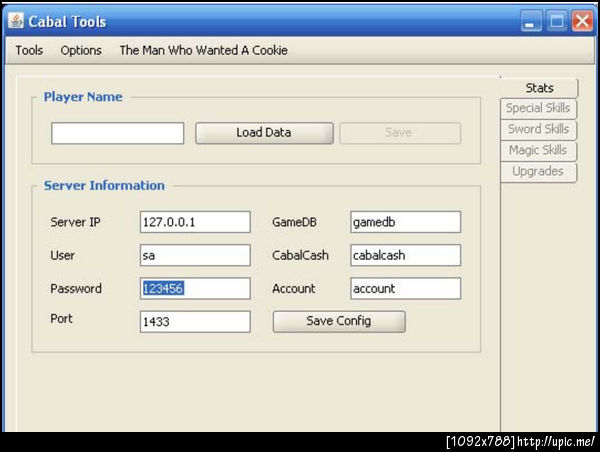This screenshot has width=600, height=452.
Task: Click the Cabal Tools window title
Action: tap(67, 22)
